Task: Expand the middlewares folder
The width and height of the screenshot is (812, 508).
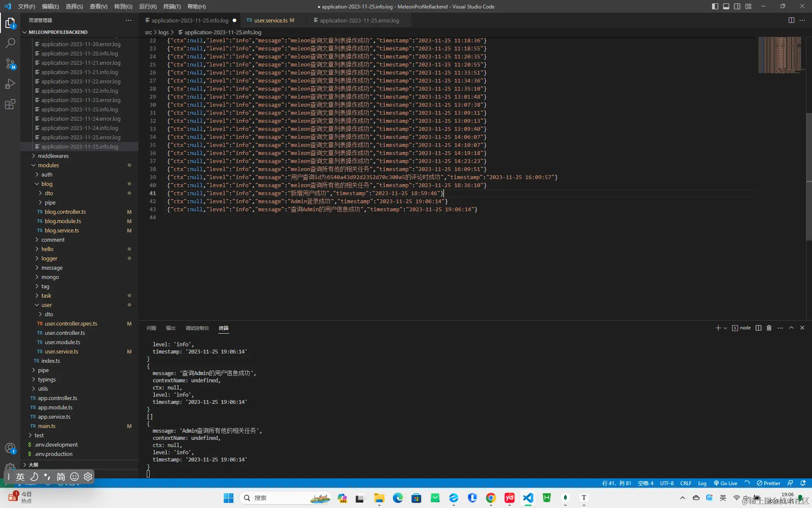Action: coord(53,156)
